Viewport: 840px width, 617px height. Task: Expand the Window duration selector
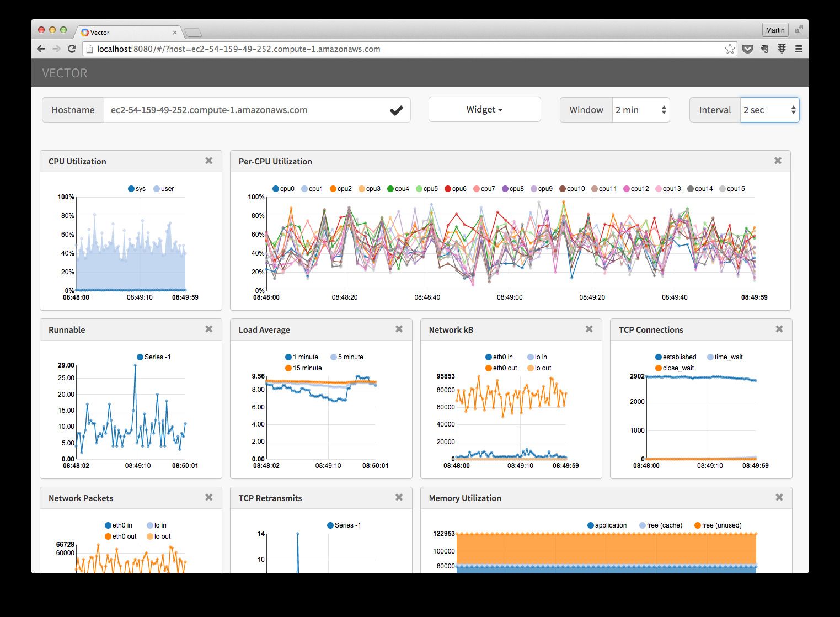tap(640, 110)
